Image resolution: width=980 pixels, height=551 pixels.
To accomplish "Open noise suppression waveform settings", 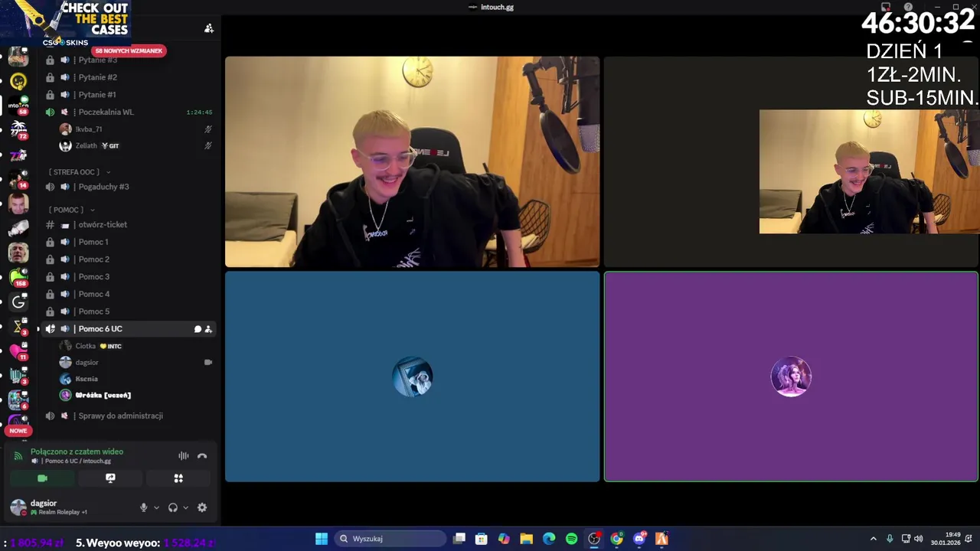I will [184, 456].
